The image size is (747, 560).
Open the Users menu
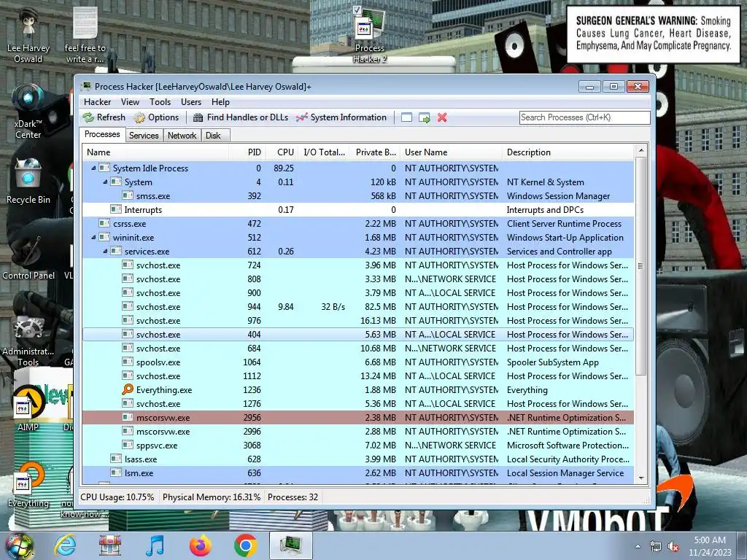coord(191,102)
